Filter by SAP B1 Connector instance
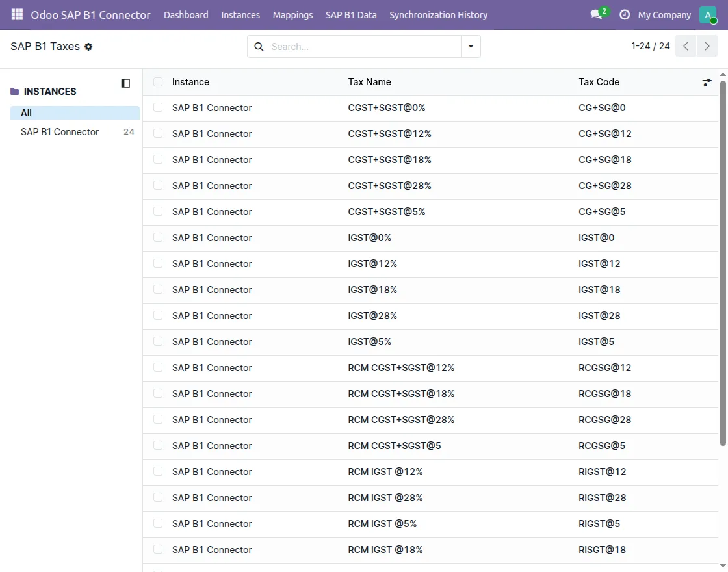Image resolution: width=728 pixels, height=572 pixels. click(x=59, y=132)
